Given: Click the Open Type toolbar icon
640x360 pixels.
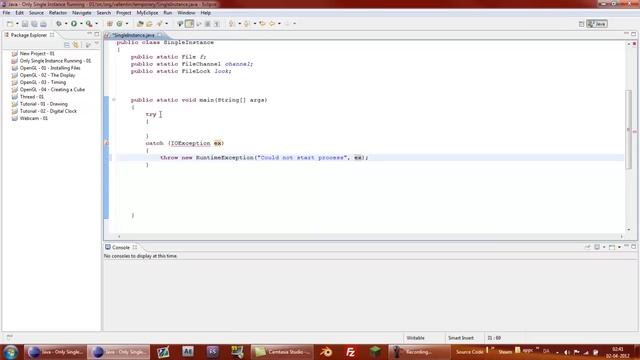Looking at the screenshot, I should (x=140, y=24).
